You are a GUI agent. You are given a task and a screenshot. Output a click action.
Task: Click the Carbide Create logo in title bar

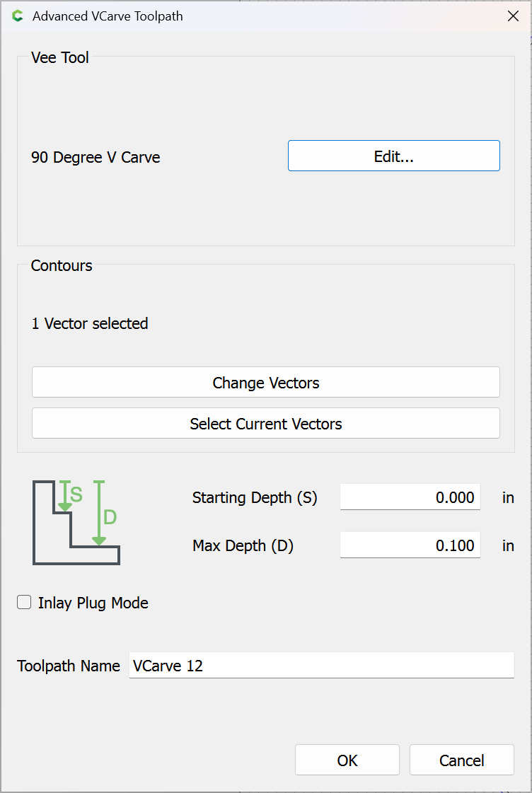(18, 16)
